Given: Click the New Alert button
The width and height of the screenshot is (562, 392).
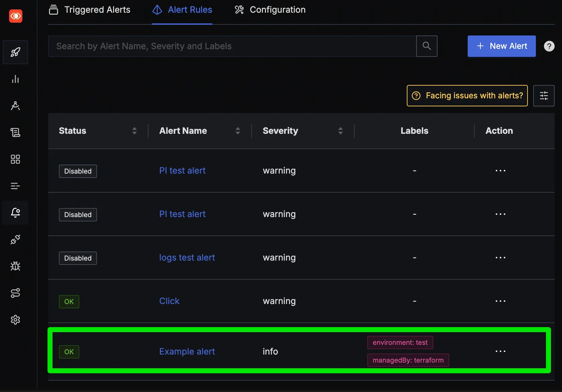Looking at the screenshot, I should 502,46.
